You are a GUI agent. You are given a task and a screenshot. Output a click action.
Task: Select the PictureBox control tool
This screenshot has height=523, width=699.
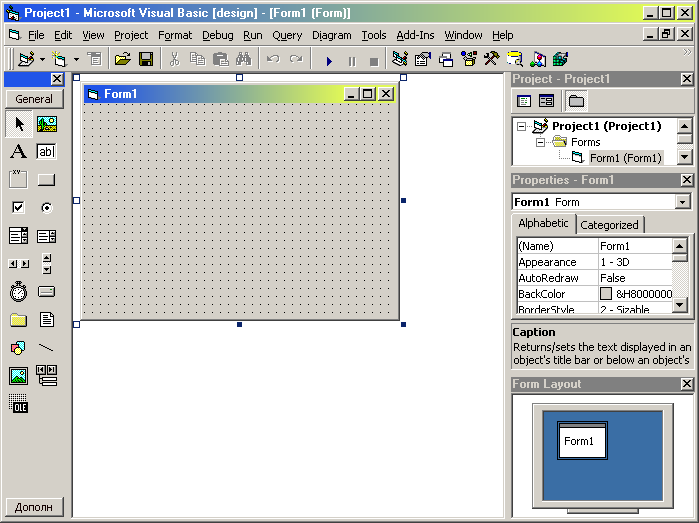point(47,124)
